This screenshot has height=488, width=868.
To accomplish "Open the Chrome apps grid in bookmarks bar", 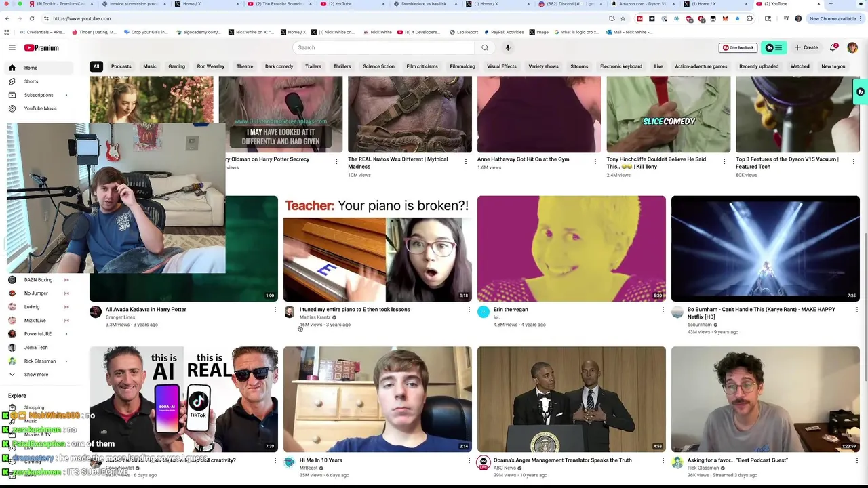I will (7, 32).
